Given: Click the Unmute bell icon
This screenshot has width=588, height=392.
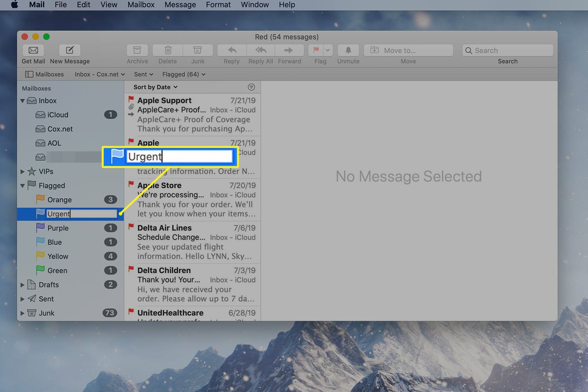Looking at the screenshot, I should pos(348,50).
